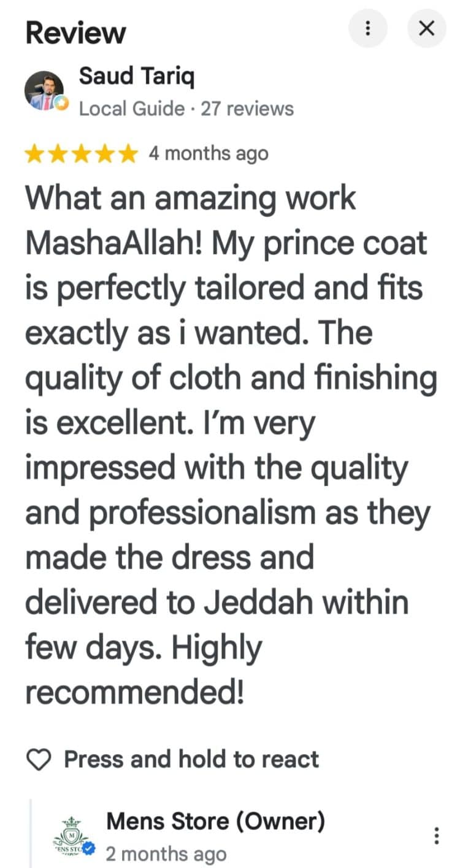Viewport: 471px width, 868px height.
Task: Click the "Review" heading
Action: coord(75,32)
